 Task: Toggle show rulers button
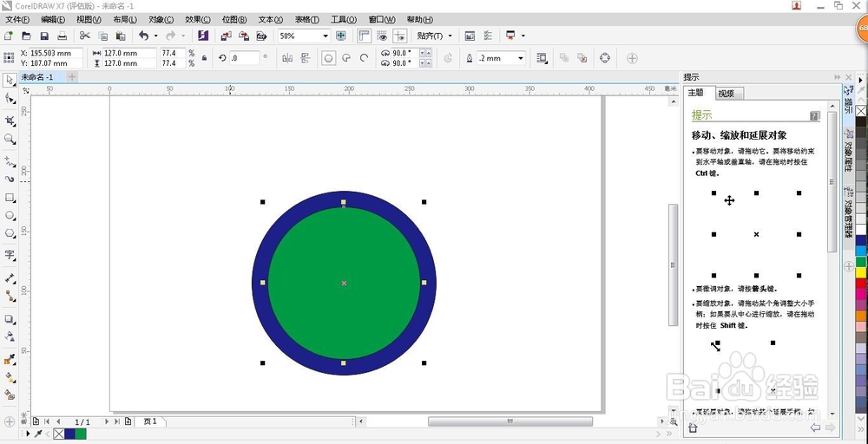click(x=364, y=36)
